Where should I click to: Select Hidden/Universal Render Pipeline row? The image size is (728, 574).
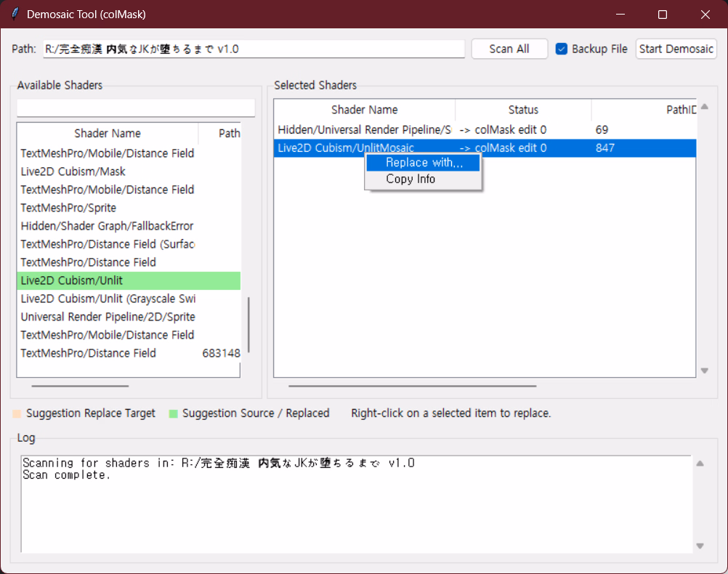point(363,130)
